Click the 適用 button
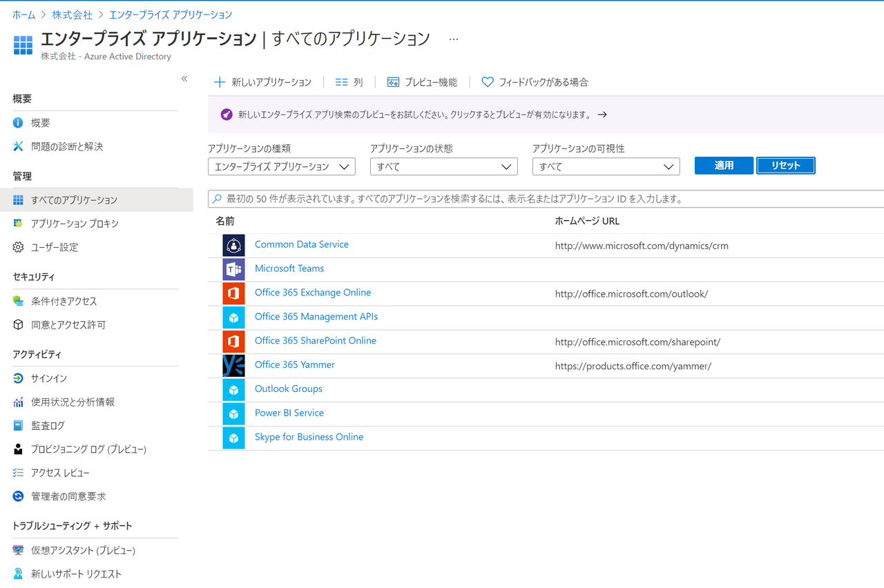 click(x=724, y=166)
